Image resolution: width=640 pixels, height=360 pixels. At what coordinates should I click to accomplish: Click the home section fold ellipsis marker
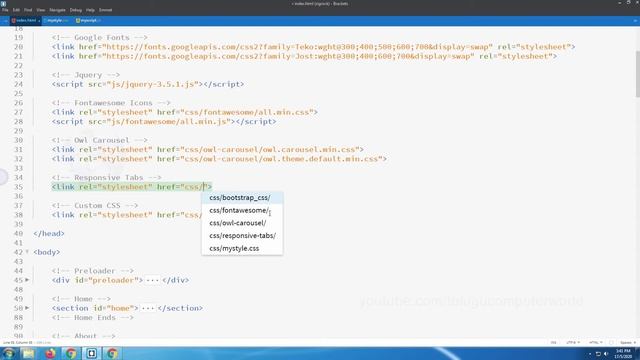(148, 308)
